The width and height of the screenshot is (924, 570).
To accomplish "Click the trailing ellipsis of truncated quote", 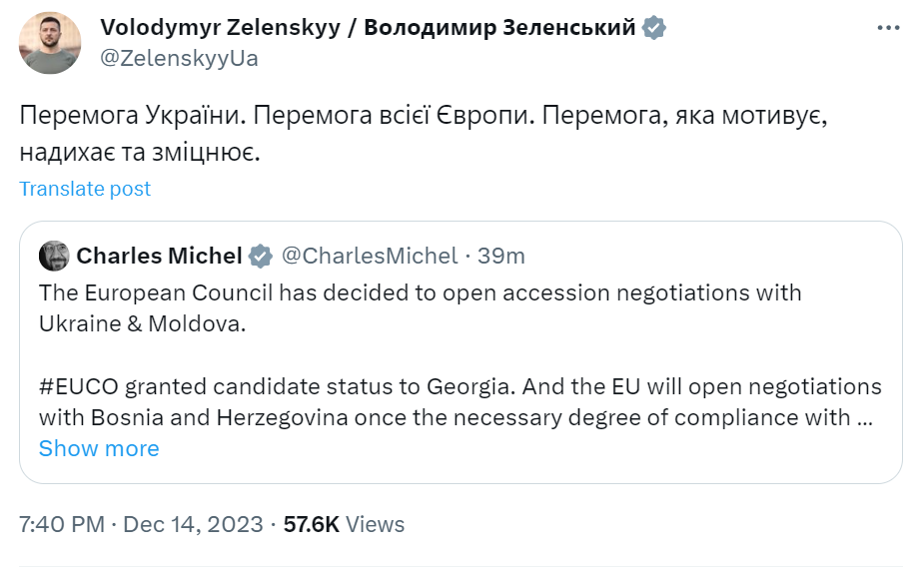I will click(x=866, y=417).
